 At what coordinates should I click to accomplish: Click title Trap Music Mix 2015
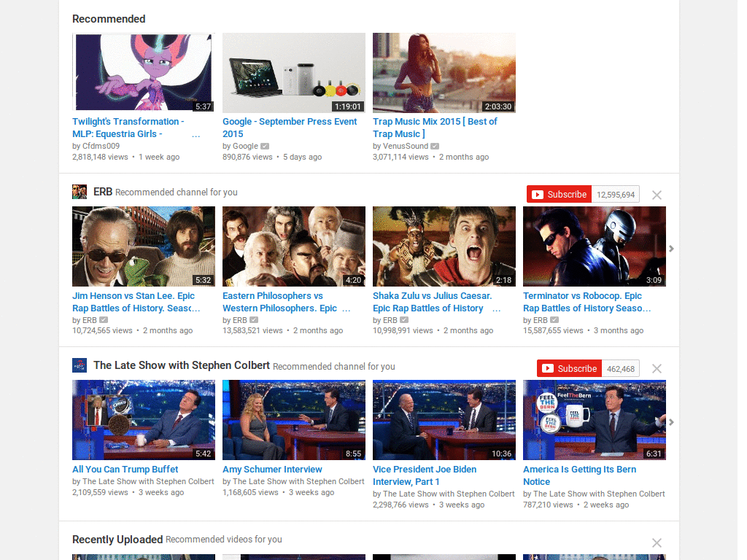(435, 128)
